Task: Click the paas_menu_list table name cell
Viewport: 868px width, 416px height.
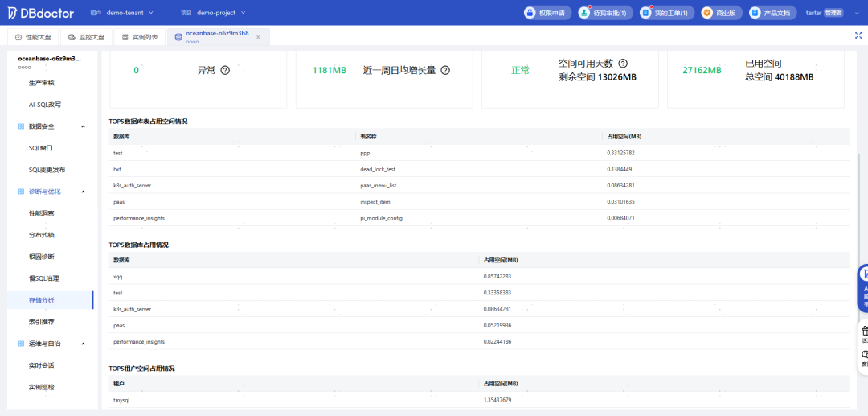Action: 378,185
